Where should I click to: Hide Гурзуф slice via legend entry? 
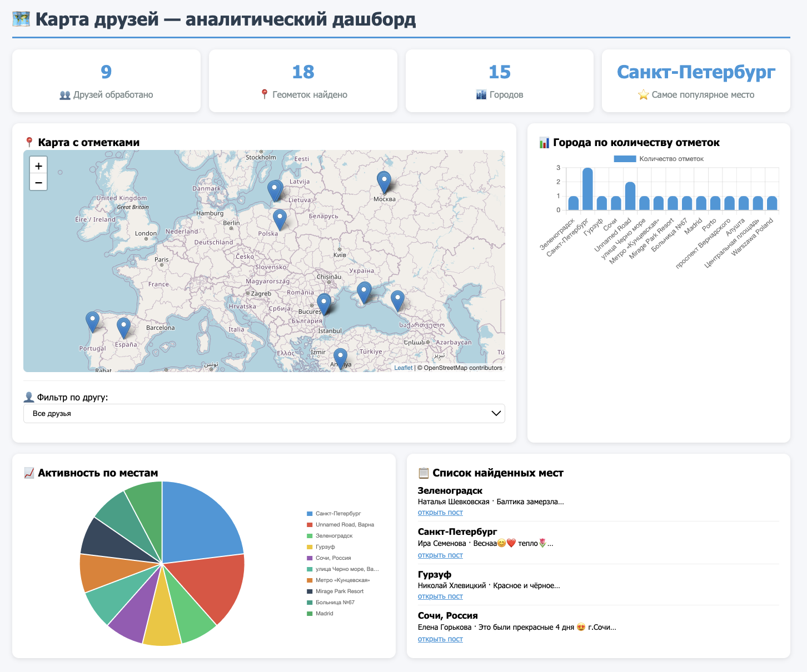pos(325,547)
